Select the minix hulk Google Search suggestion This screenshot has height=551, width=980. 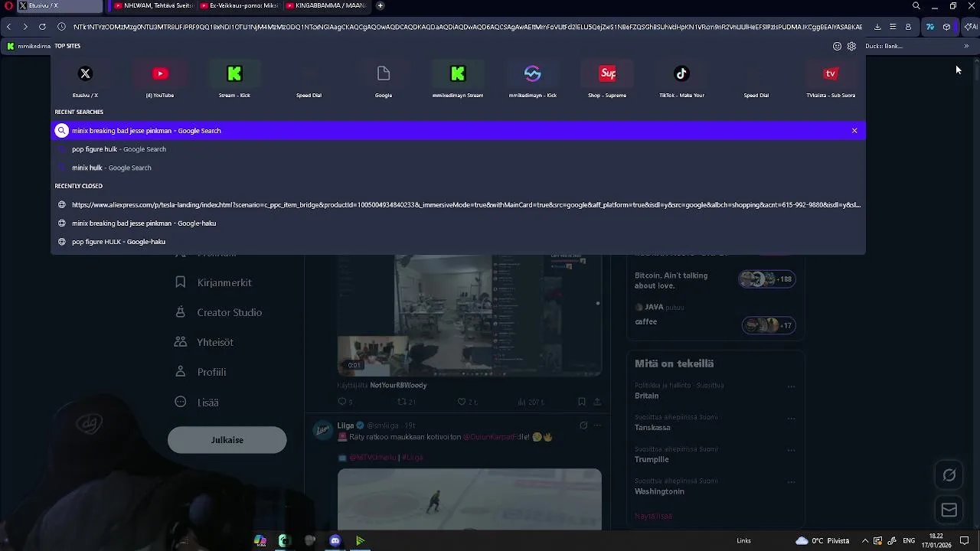tap(458, 168)
